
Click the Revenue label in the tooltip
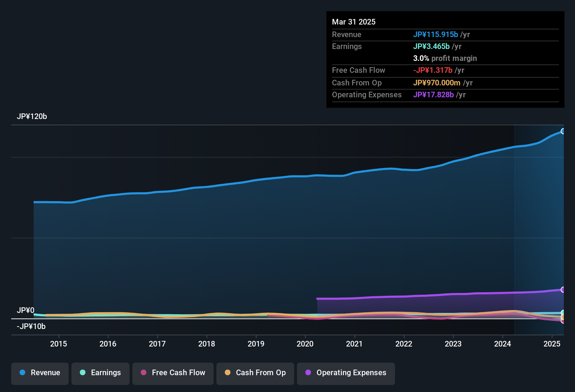(x=347, y=34)
